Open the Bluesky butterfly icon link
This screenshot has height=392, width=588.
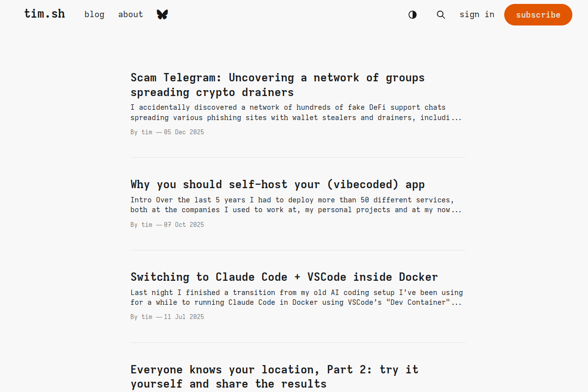(162, 15)
